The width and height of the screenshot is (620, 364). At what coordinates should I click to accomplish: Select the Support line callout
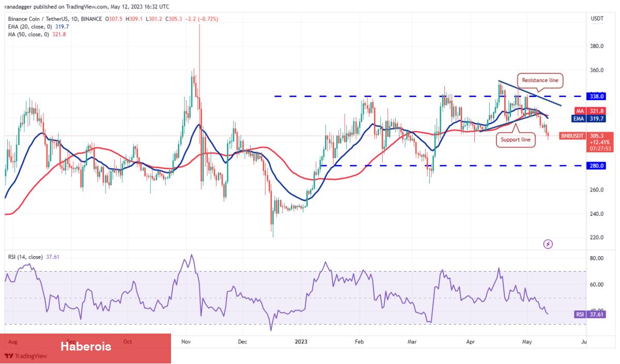(516, 139)
